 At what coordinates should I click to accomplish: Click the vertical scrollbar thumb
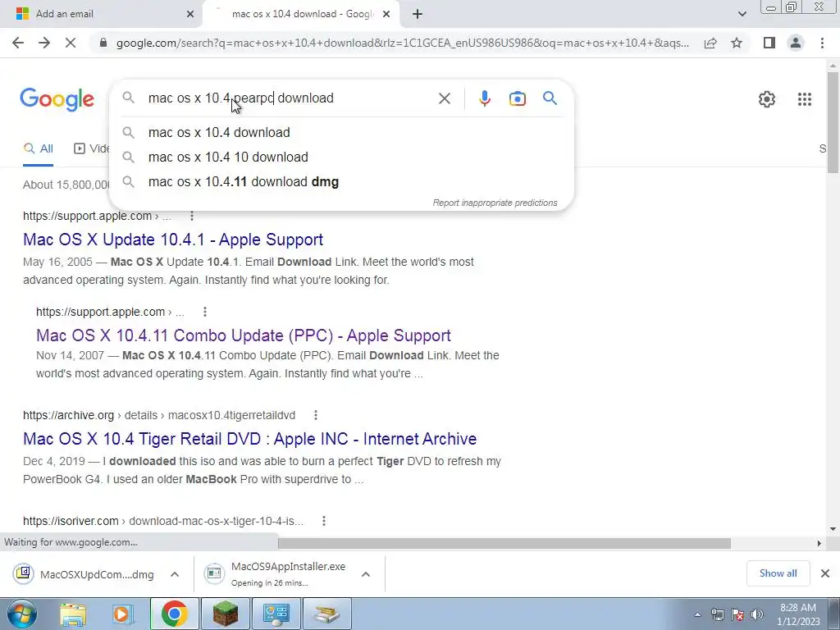833,122
